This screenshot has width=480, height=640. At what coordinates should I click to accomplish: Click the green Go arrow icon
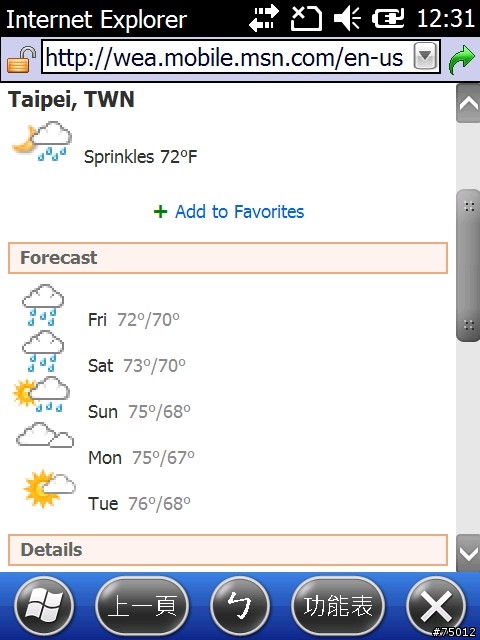tap(462, 60)
